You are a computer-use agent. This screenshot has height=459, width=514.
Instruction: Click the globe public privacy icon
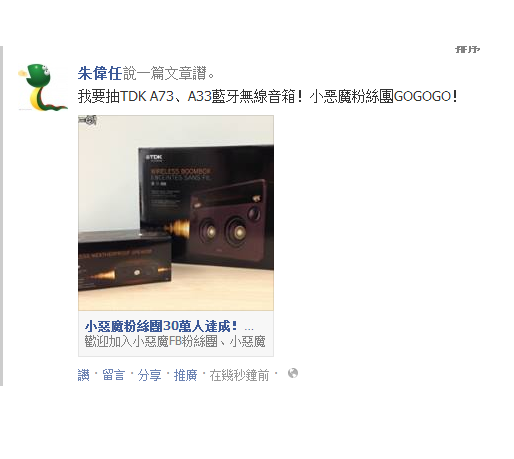[x=293, y=373]
